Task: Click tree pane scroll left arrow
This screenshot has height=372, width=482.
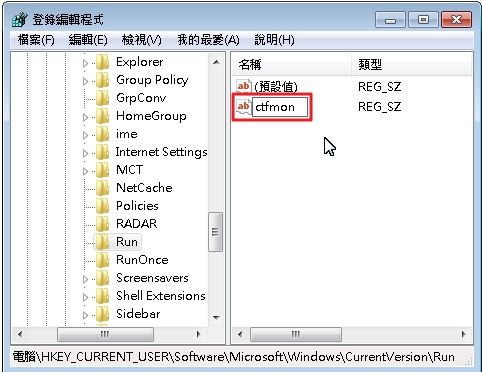Action: click(20, 334)
